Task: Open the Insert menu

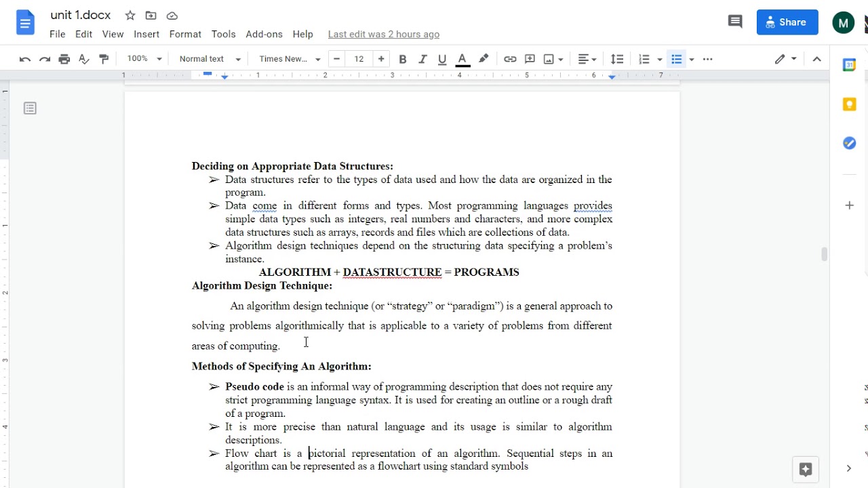Action: click(146, 34)
